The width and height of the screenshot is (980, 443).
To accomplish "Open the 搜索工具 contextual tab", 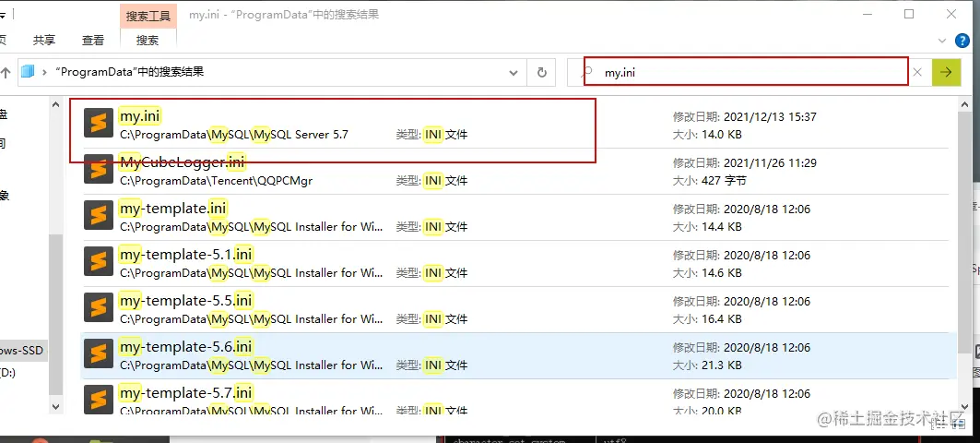I will point(148,16).
